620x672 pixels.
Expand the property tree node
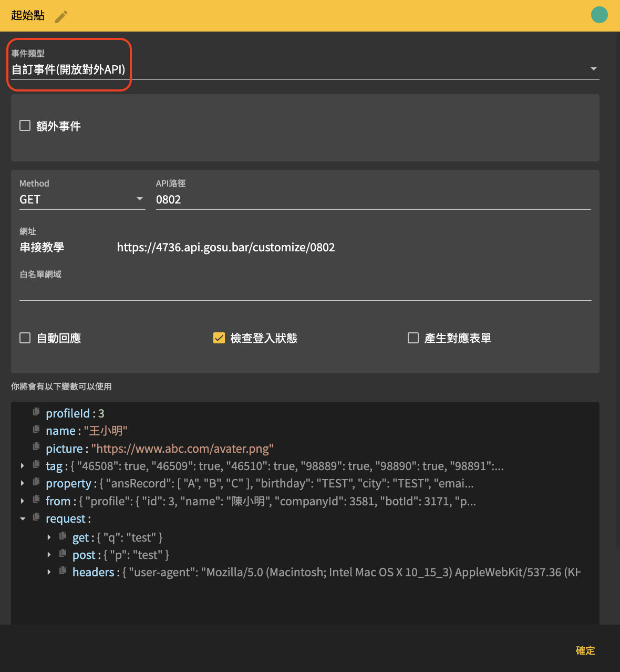pyautogui.click(x=22, y=483)
